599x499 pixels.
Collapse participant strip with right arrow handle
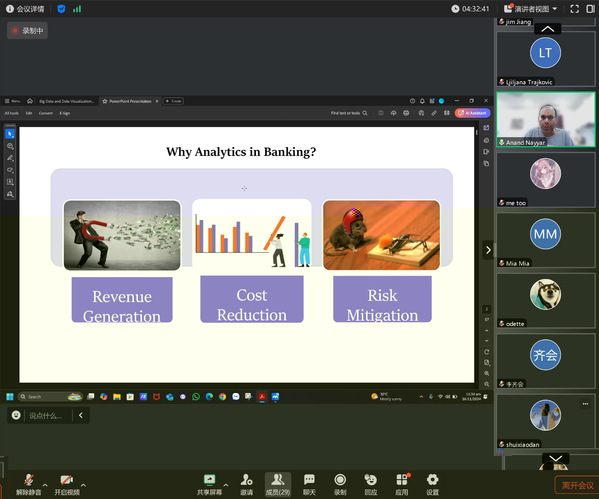pyautogui.click(x=488, y=250)
